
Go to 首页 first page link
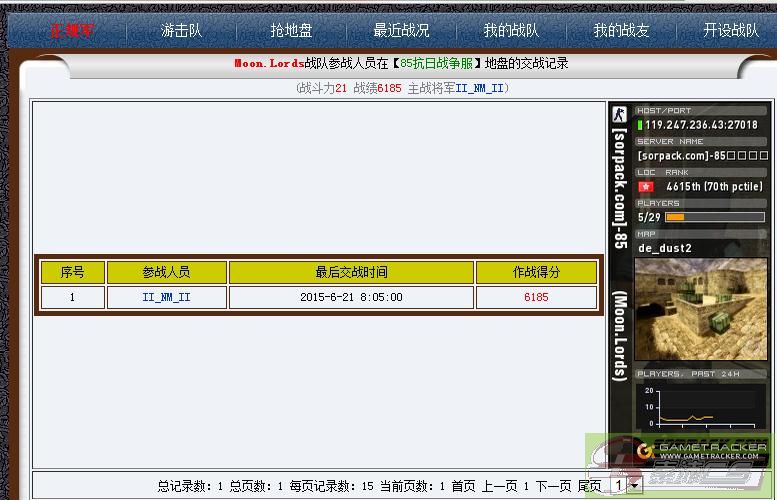[x=463, y=486]
